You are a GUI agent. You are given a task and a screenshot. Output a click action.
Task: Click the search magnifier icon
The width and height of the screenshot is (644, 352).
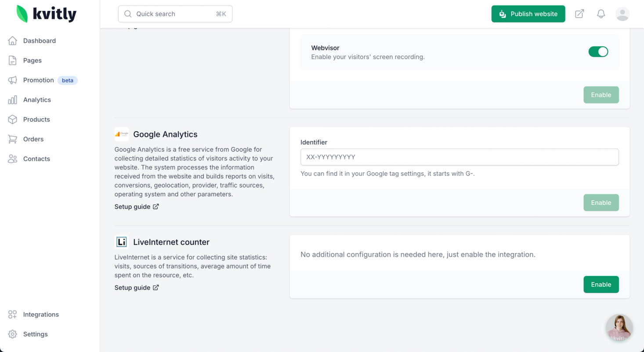click(128, 14)
